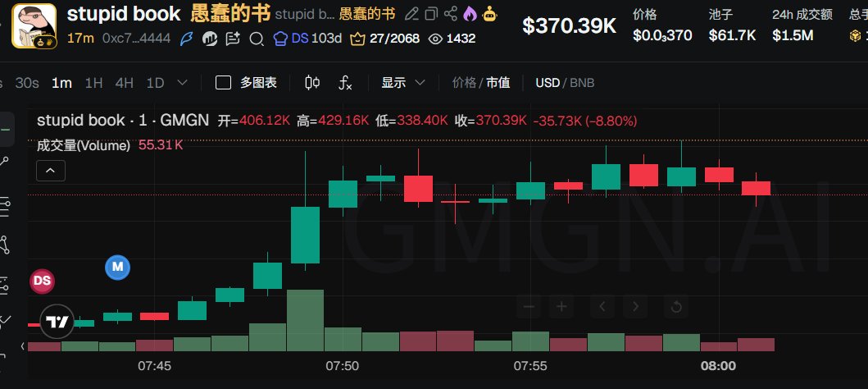Open the fx indicators menu
The width and height of the screenshot is (868, 389).
(345, 83)
